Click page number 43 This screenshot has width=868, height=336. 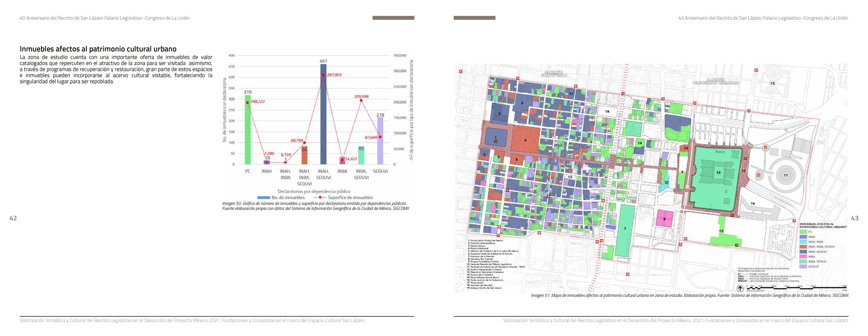(854, 218)
